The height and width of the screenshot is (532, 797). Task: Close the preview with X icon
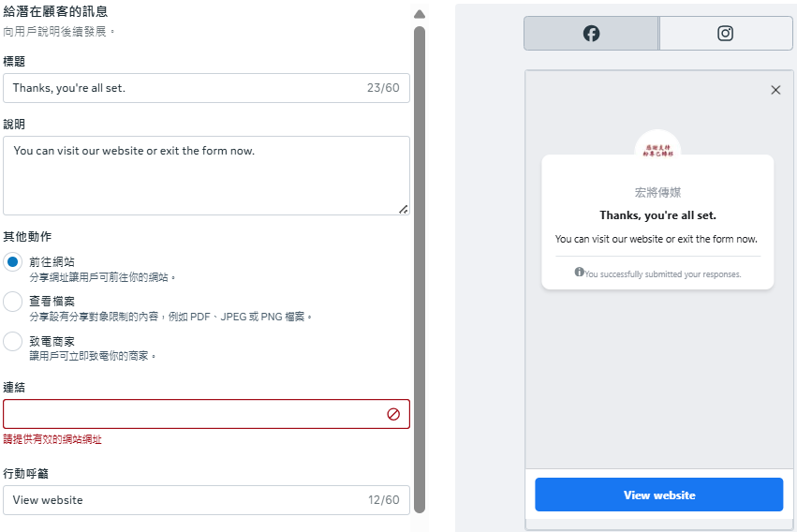pos(775,90)
